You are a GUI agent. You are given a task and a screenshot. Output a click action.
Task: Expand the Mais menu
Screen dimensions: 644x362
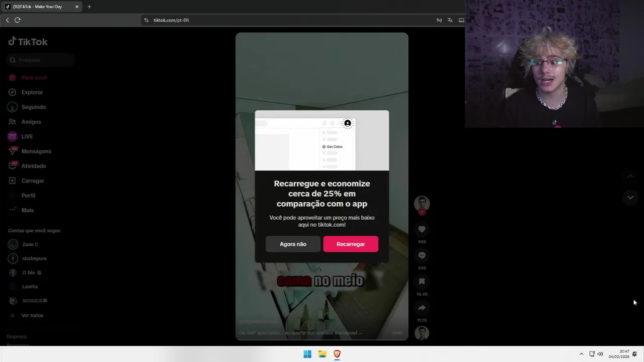point(27,210)
